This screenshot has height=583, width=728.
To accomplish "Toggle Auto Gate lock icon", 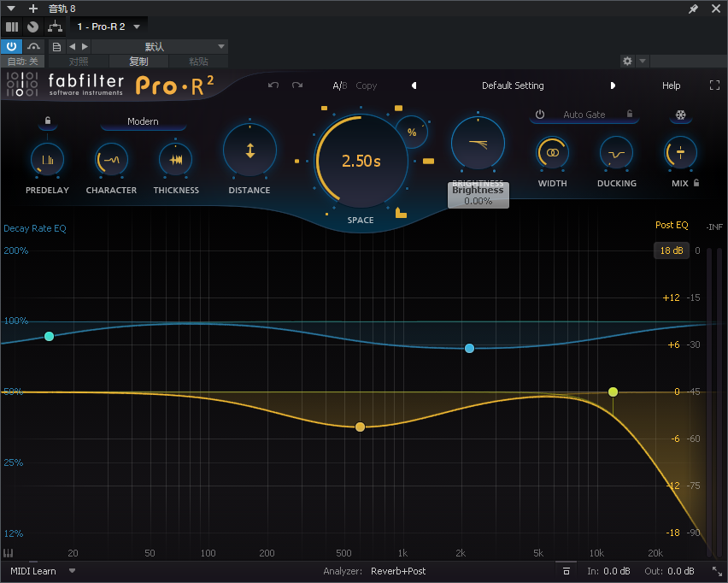I will 630,114.
